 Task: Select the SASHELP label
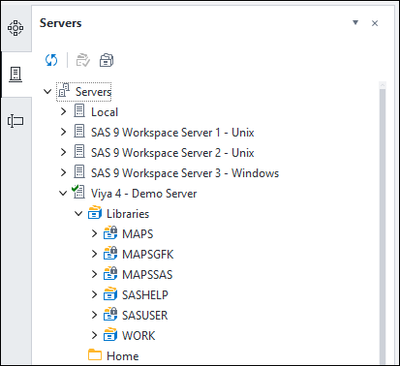145,295
